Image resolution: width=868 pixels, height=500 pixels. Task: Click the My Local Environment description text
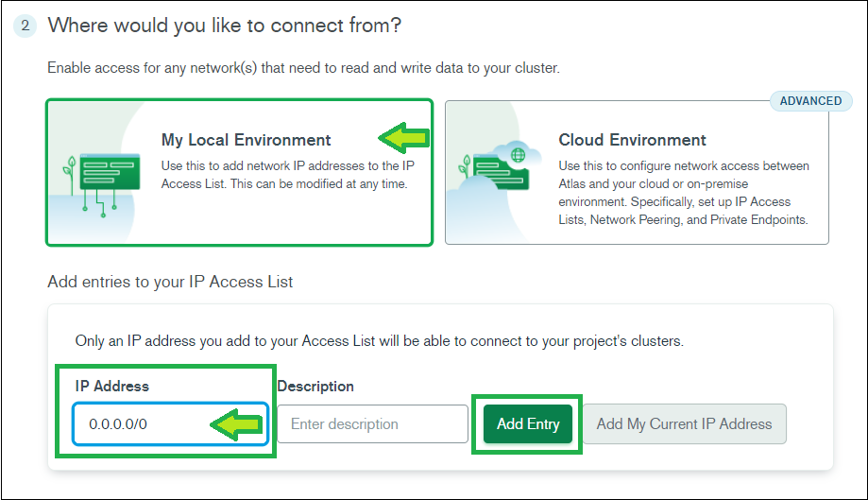288,175
